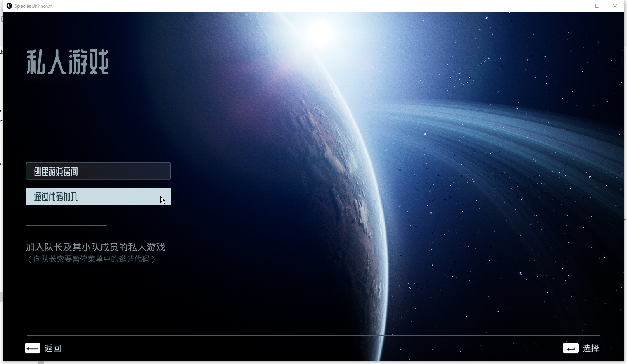
Task: Click the 返回 back arrow key icon
Action: (33, 348)
